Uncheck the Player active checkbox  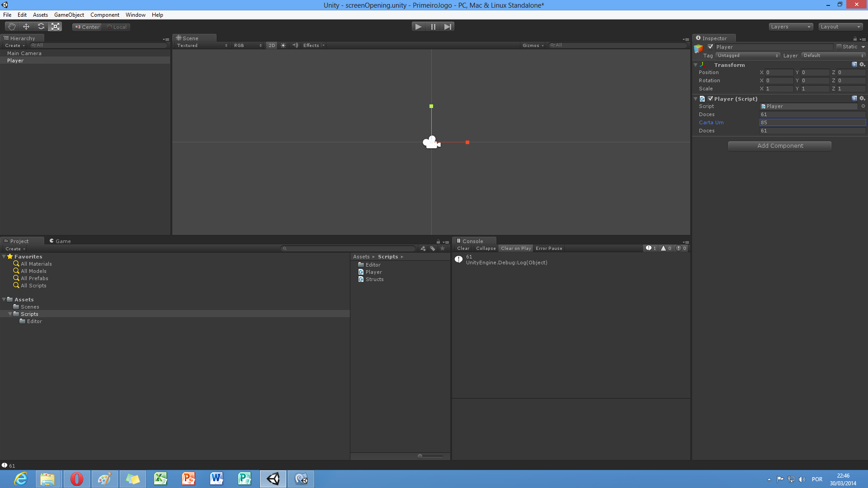pos(710,47)
